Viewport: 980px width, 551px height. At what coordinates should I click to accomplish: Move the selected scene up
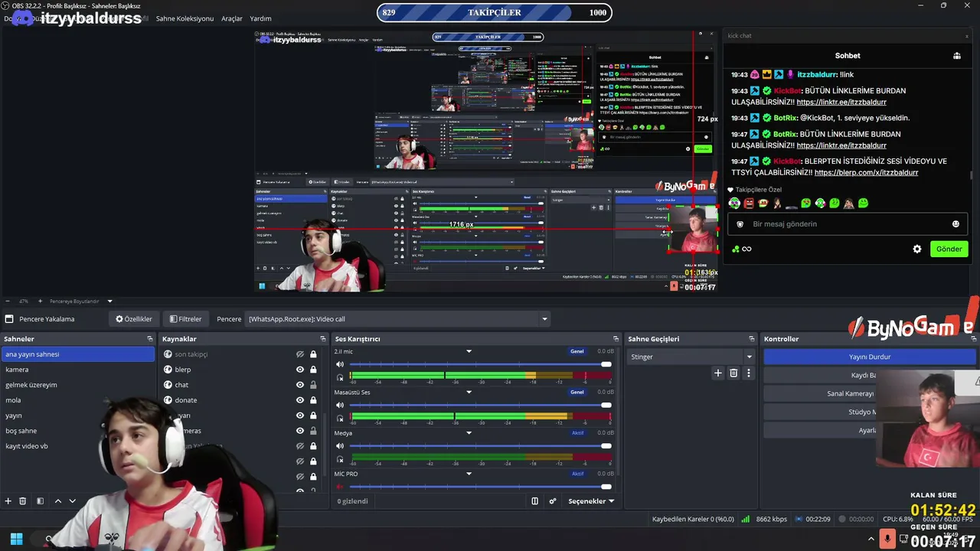tap(57, 501)
